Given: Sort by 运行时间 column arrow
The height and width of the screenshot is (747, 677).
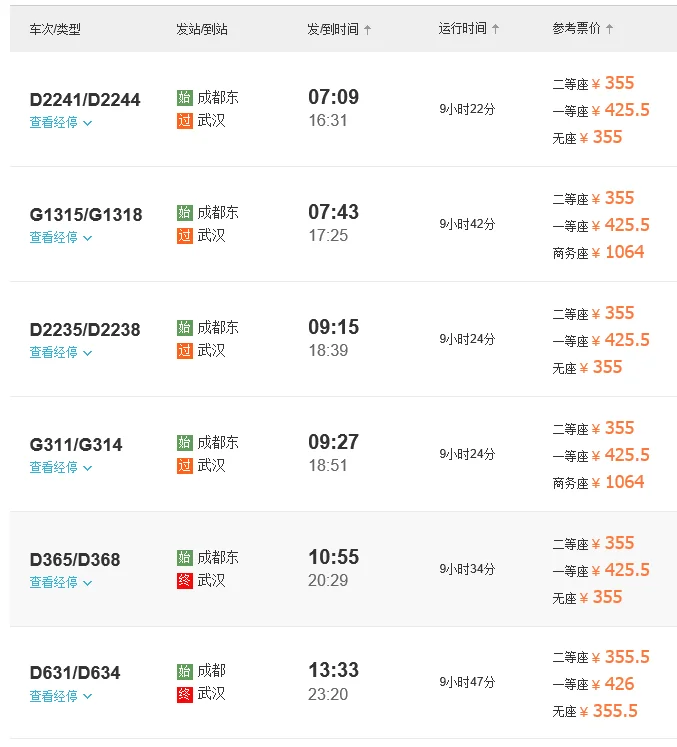Looking at the screenshot, I should 496,29.
